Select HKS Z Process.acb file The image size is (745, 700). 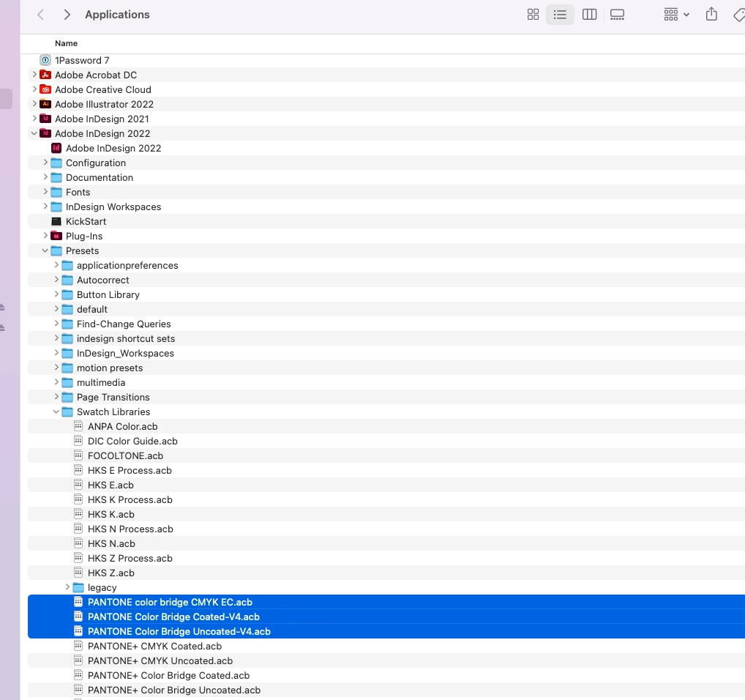click(x=386, y=559)
